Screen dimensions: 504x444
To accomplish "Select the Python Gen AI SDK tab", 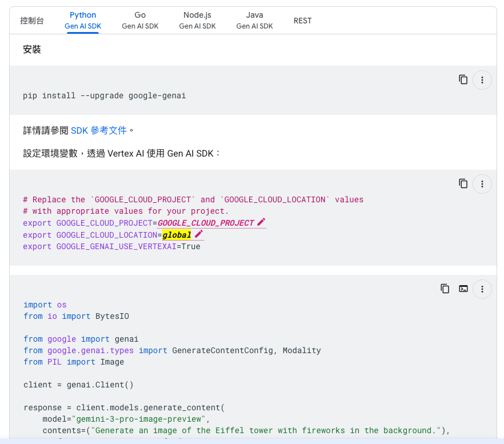I will click(x=82, y=20).
